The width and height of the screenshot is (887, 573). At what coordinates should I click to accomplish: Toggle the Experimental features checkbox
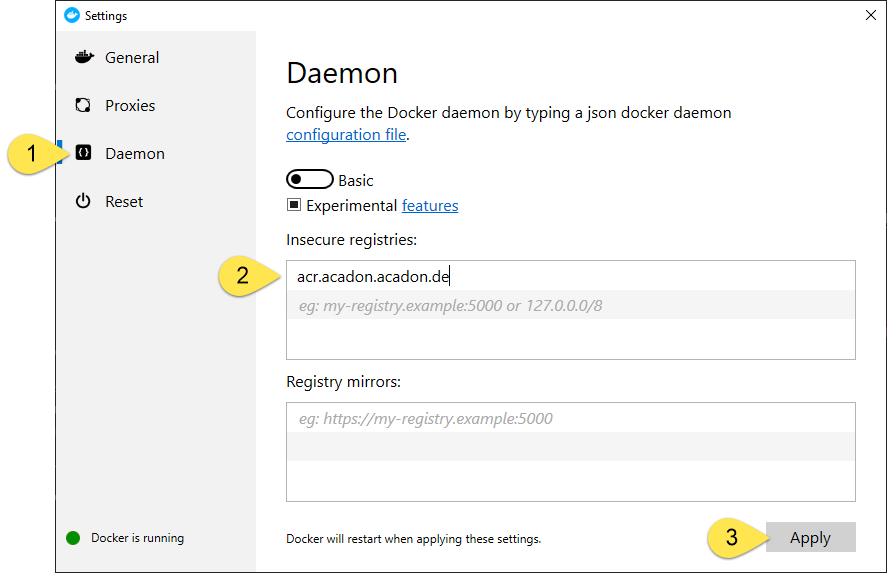[294, 205]
